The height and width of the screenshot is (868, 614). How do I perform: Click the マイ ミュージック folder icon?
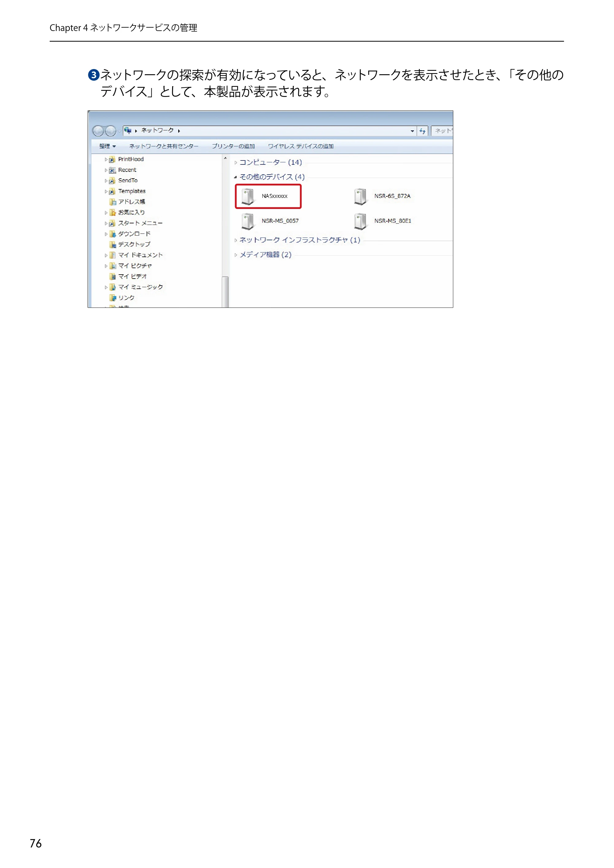pos(112,287)
